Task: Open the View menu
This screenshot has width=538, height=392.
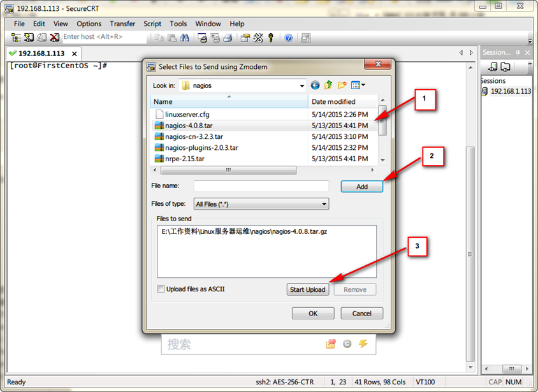Action: (x=61, y=24)
